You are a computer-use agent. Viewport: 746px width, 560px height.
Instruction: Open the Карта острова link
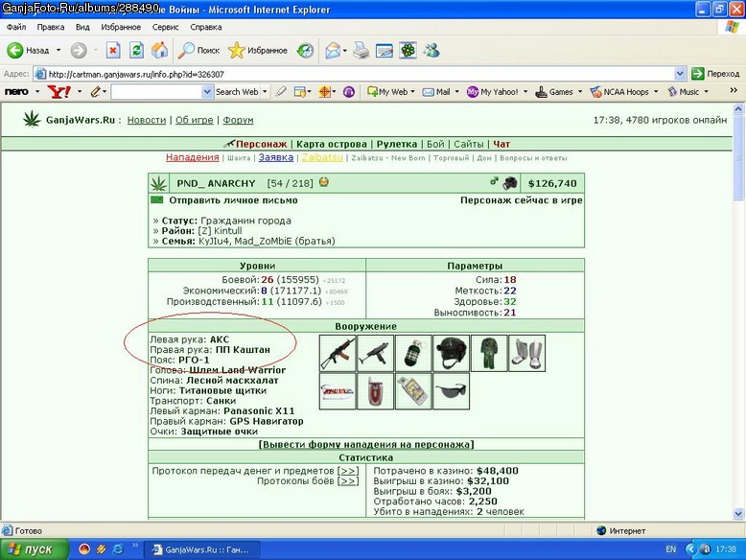click(x=332, y=144)
